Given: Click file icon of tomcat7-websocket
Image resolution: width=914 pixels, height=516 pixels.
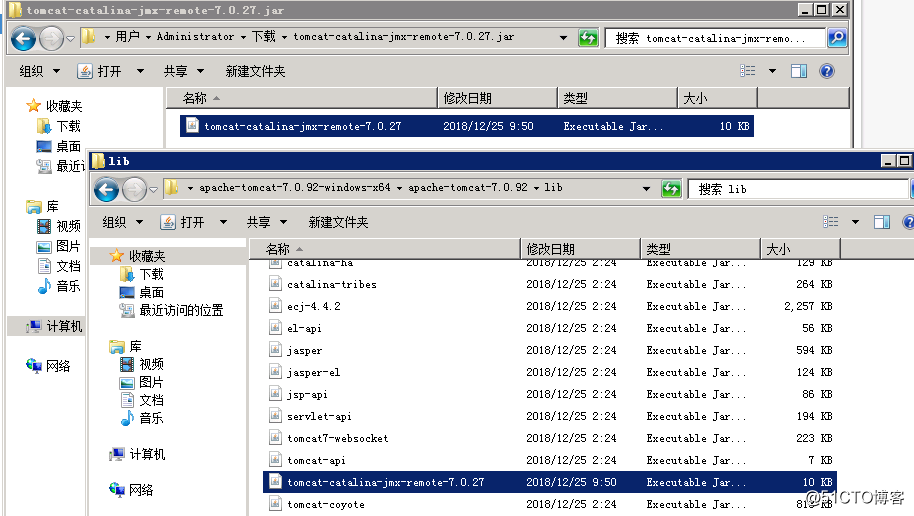Looking at the screenshot, I should (x=275, y=438).
